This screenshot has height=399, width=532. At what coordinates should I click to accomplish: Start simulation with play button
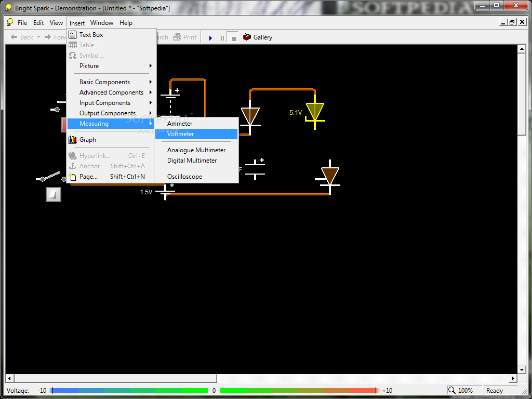(x=211, y=38)
